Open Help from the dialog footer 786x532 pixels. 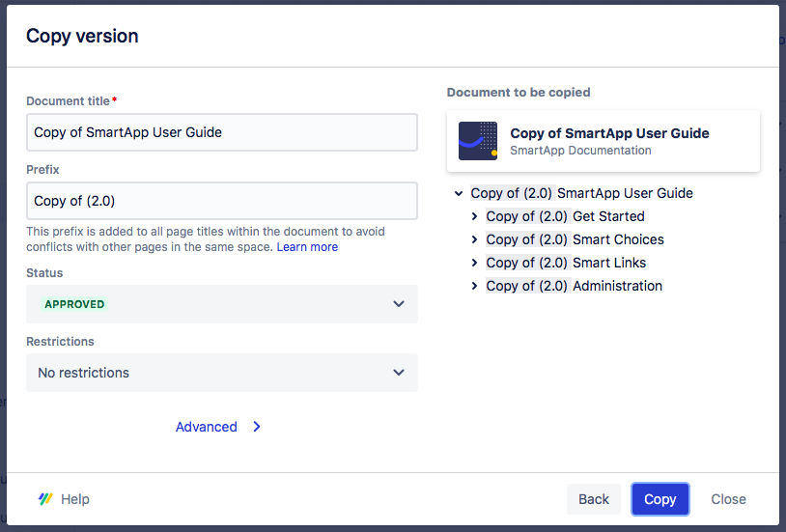[74, 499]
